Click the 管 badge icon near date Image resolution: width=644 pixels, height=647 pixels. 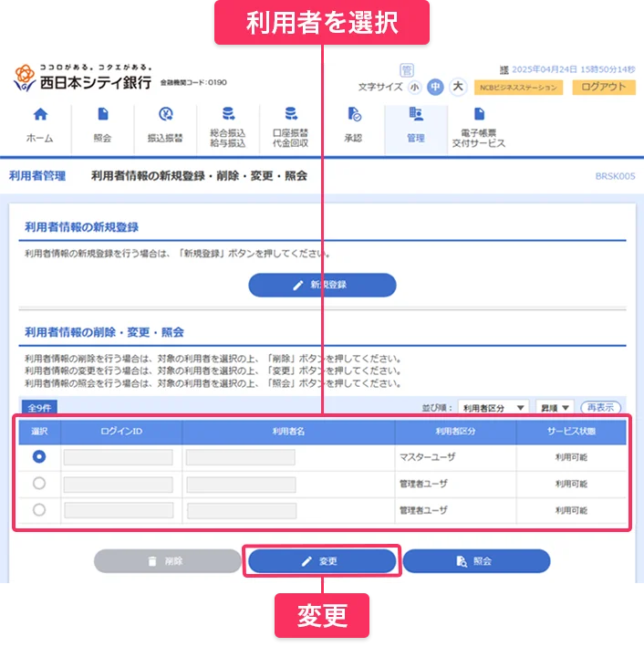click(x=407, y=70)
